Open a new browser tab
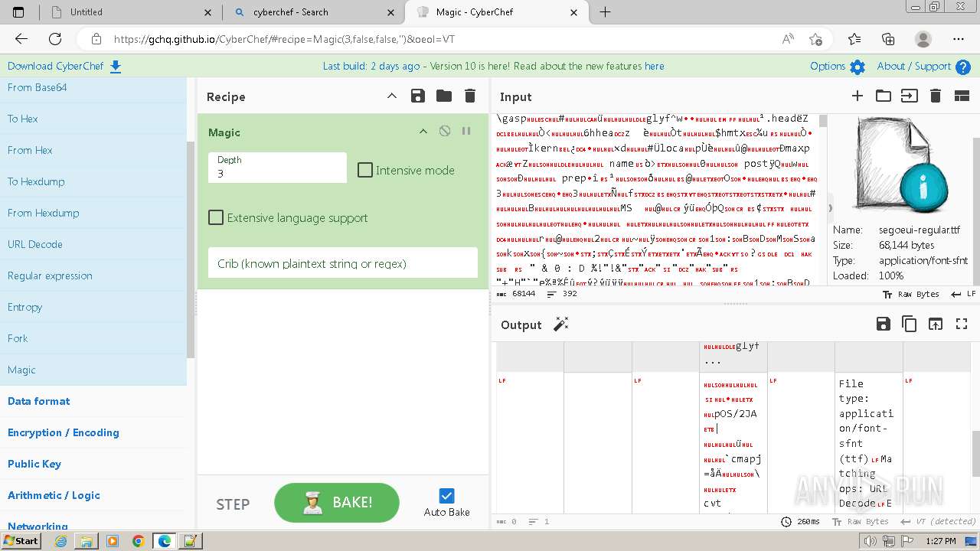This screenshot has width=980, height=551. tap(605, 12)
